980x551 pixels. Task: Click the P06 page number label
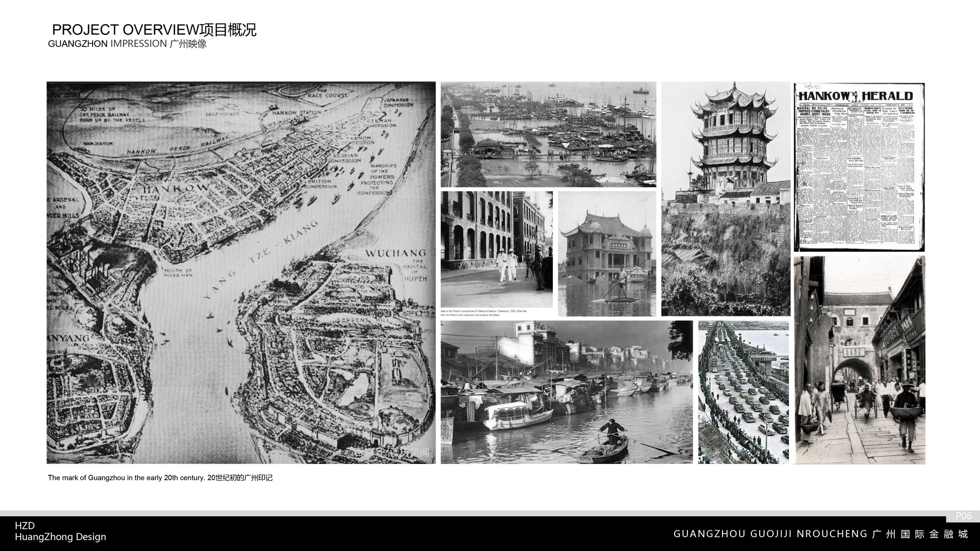(963, 516)
